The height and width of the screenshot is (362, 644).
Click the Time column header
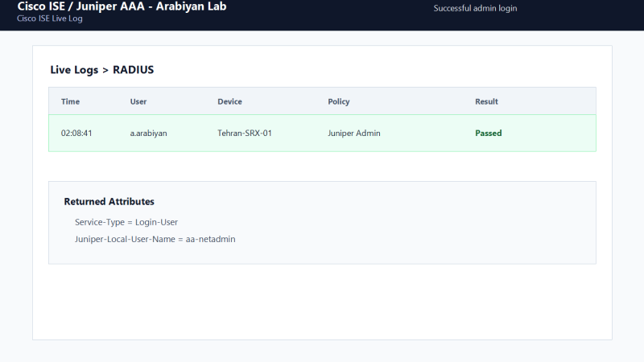(x=70, y=102)
